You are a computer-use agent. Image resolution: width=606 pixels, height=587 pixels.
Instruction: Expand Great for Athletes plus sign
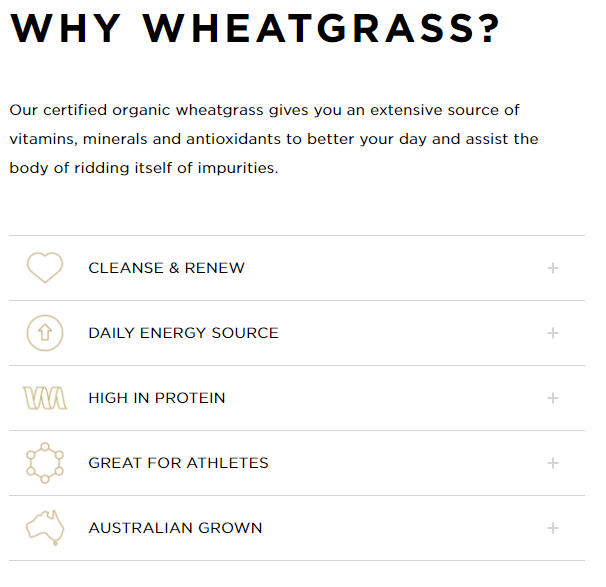click(553, 463)
